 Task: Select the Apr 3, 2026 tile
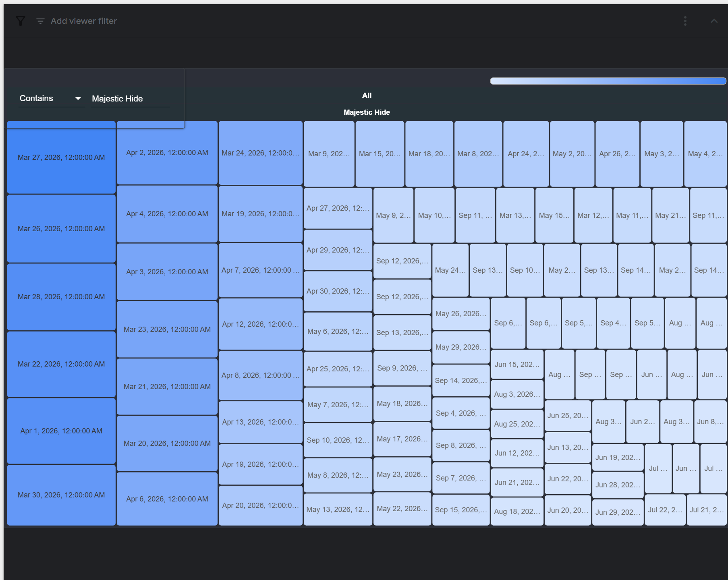pyautogui.click(x=167, y=272)
